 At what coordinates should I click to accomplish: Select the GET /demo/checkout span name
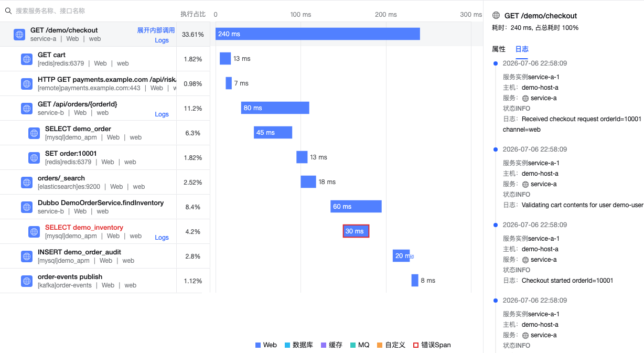(x=64, y=30)
